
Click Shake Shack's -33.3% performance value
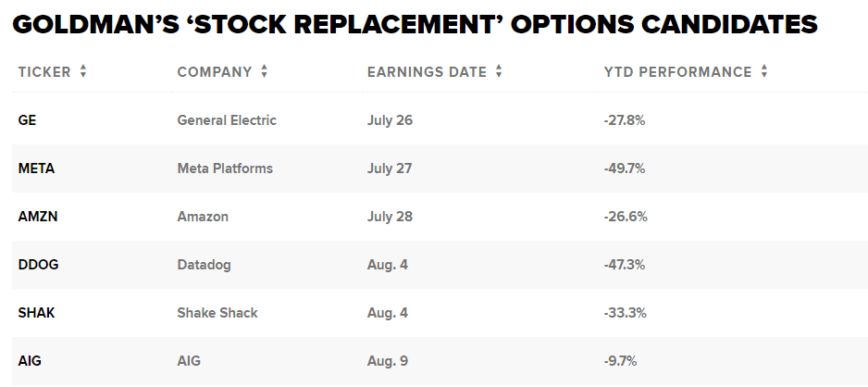click(x=625, y=313)
